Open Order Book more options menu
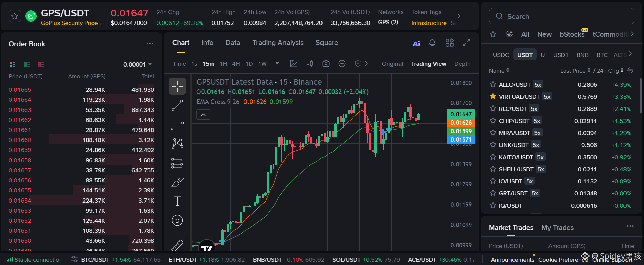644x265 pixels. click(150, 44)
